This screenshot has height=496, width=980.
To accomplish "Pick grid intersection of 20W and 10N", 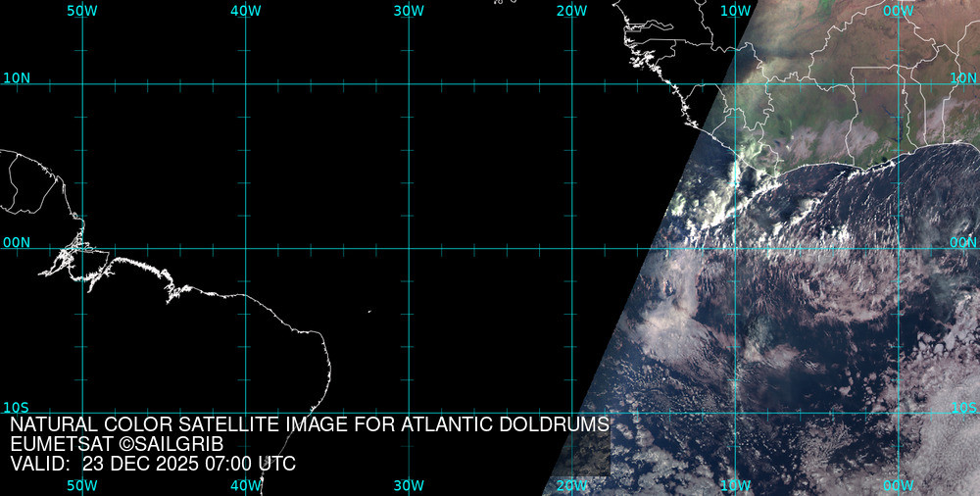I will pyautogui.click(x=571, y=84).
